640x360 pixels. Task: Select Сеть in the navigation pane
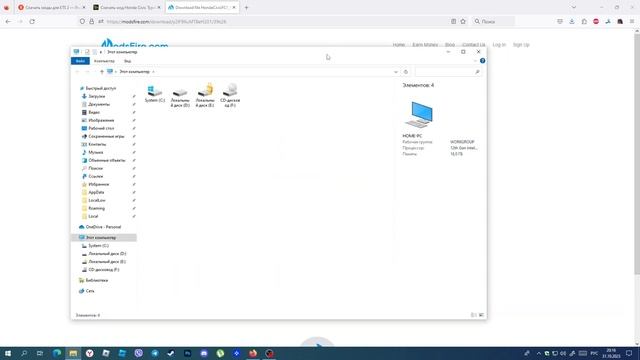point(89,291)
